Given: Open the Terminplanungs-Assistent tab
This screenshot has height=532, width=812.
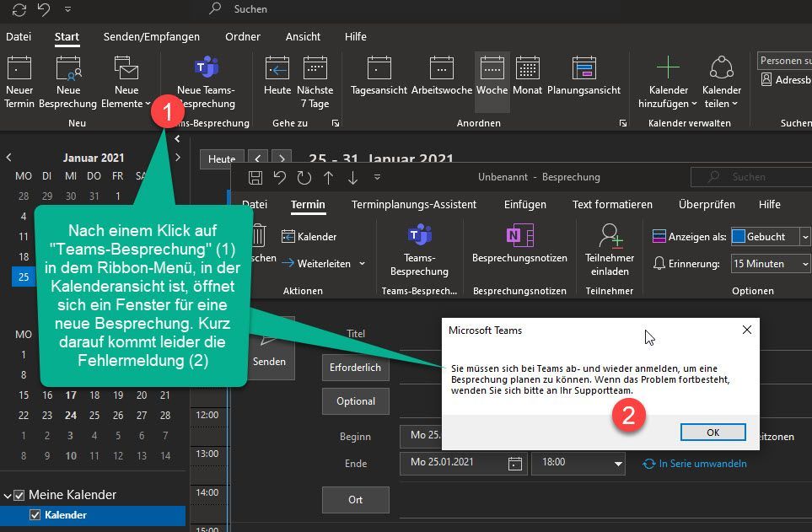Looking at the screenshot, I should pyautogui.click(x=414, y=205).
